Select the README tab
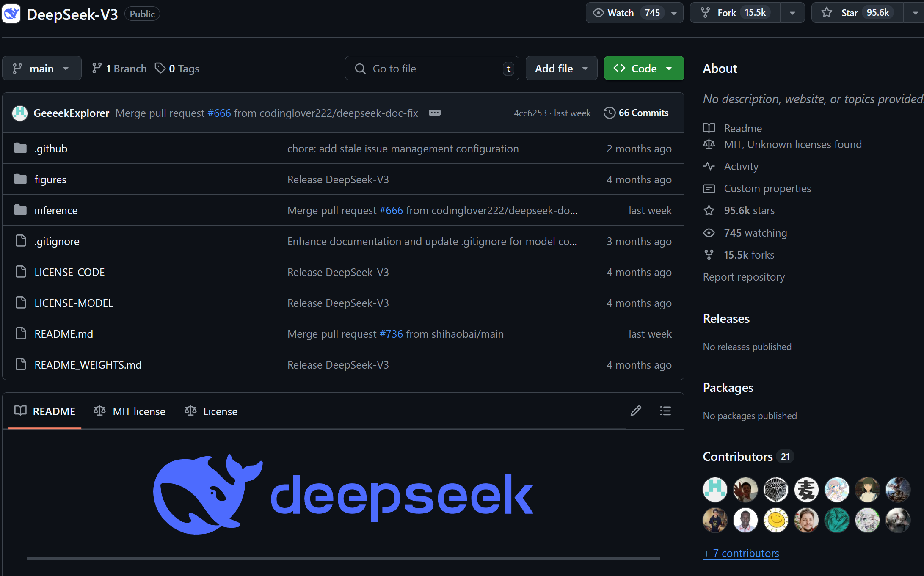The image size is (924, 576). (x=45, y=411)
